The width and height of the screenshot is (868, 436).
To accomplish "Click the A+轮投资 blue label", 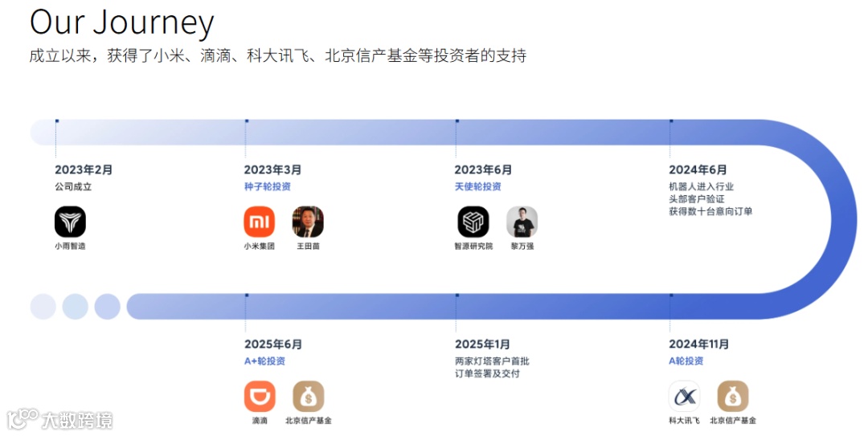I will [x=264, y=361].
